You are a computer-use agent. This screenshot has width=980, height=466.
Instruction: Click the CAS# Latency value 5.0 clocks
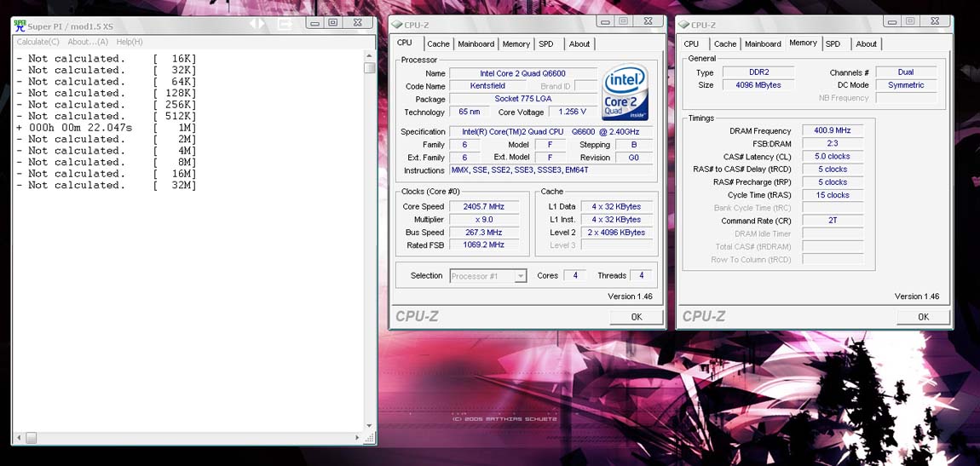pos(833,156)
